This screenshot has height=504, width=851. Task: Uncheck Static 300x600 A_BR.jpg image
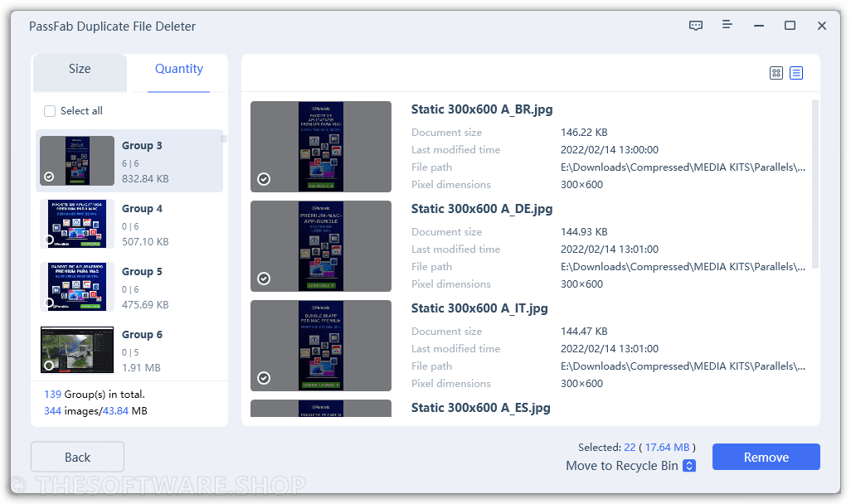[264, 179]
